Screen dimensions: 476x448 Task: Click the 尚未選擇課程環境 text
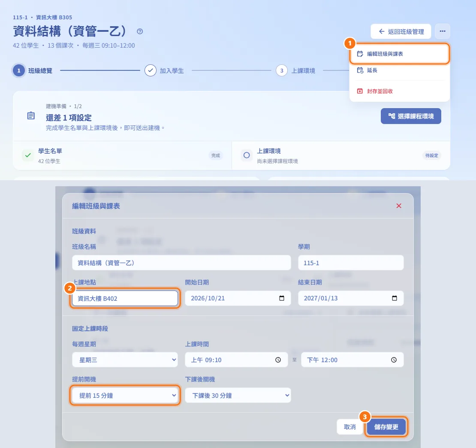(277, 161)
